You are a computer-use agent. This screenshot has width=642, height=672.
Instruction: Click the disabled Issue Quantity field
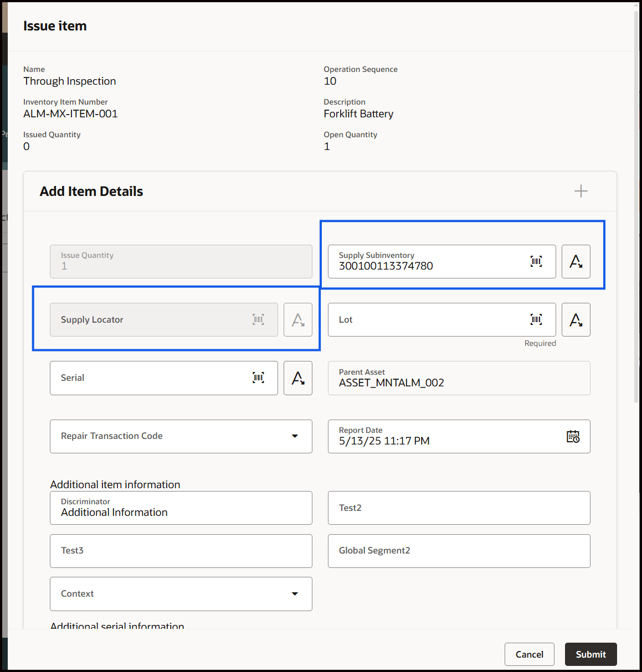[181, 261]
